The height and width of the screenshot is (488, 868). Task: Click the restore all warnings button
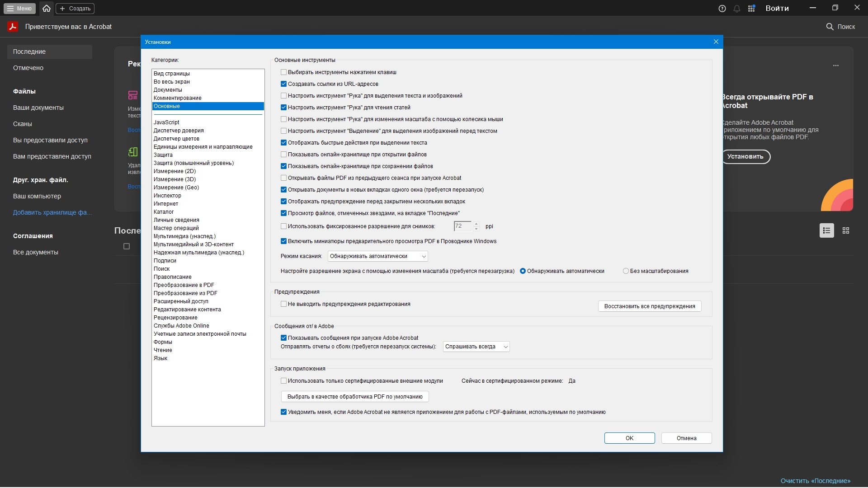tap(649, 306)
